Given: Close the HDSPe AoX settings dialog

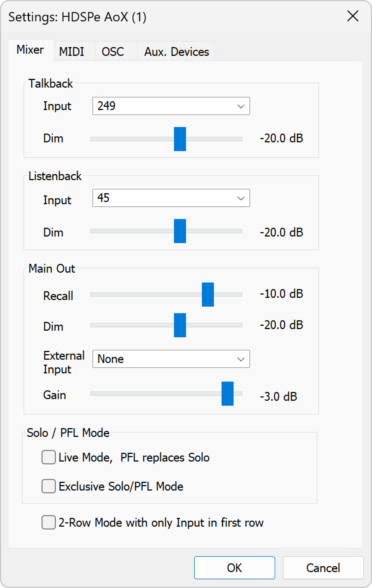Looking at the screenshot, I should (353, 16).
